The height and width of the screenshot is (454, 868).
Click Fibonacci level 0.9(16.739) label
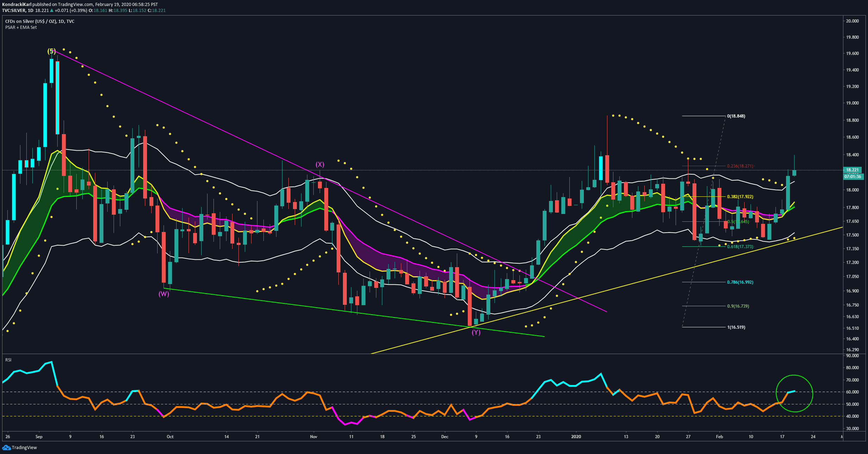pyautogui.click(x=738, y=306)
